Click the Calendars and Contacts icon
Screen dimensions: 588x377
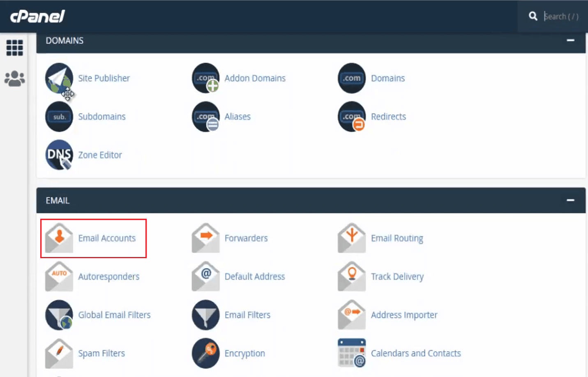click(x=352, y=353)
